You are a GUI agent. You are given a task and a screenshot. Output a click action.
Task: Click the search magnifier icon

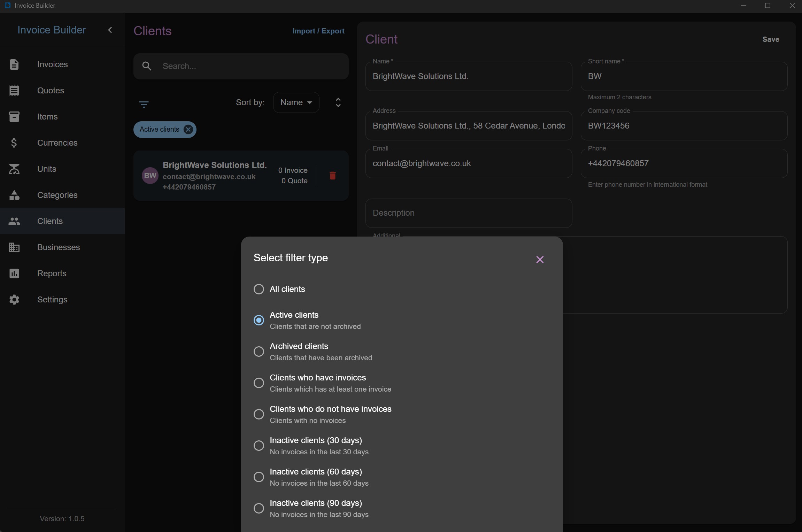(x=147, y=66)
